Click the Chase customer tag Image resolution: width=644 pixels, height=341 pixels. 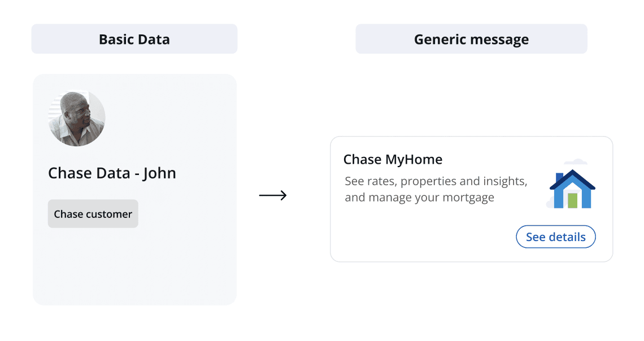pyautogui.click(x=93, y=214)
